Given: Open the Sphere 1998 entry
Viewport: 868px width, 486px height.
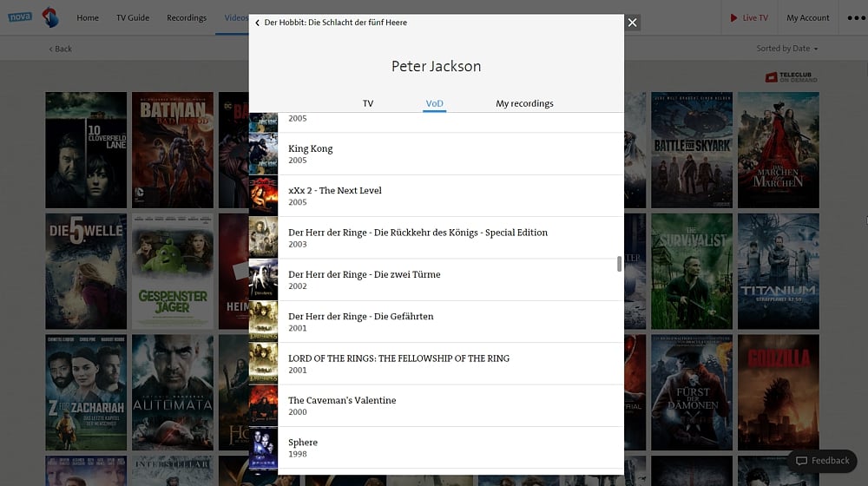Looking at the screenshot, I should coord(437,448).
